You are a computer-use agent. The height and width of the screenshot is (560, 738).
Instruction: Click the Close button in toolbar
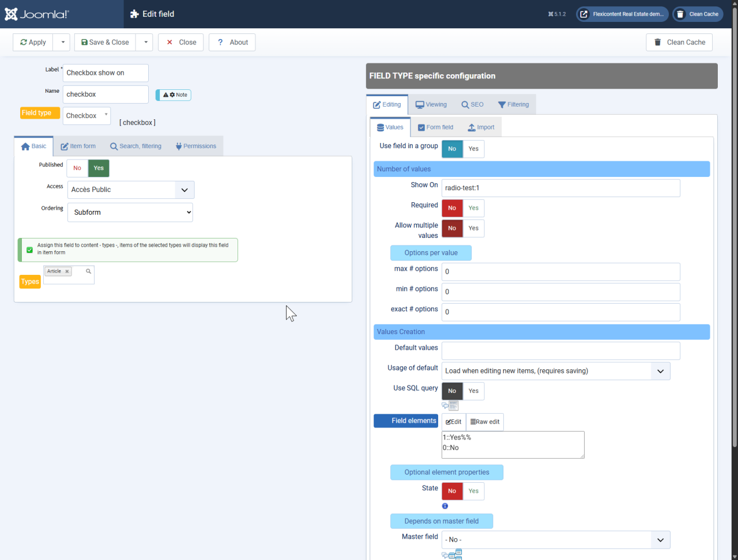pyautogui.click(x=180, y=42)
